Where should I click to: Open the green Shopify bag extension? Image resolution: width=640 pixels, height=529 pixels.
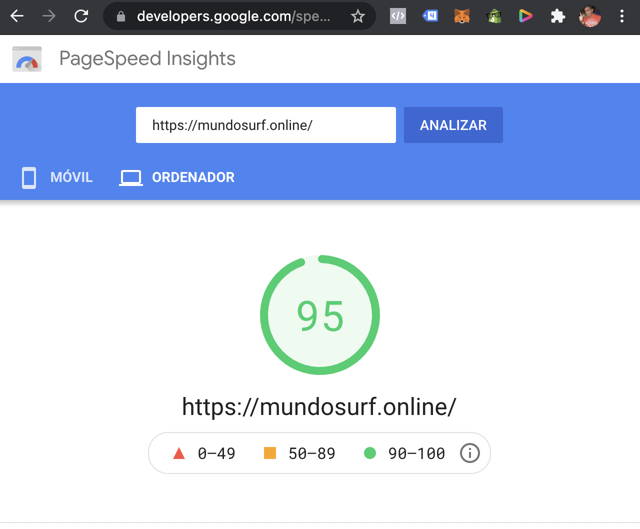tap(494, 16)
